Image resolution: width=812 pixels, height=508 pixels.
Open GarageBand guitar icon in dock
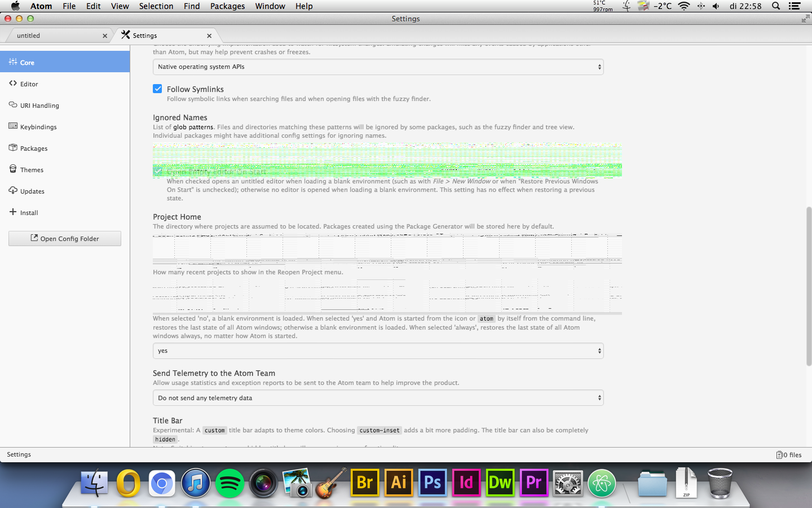[x=331, y=483]
